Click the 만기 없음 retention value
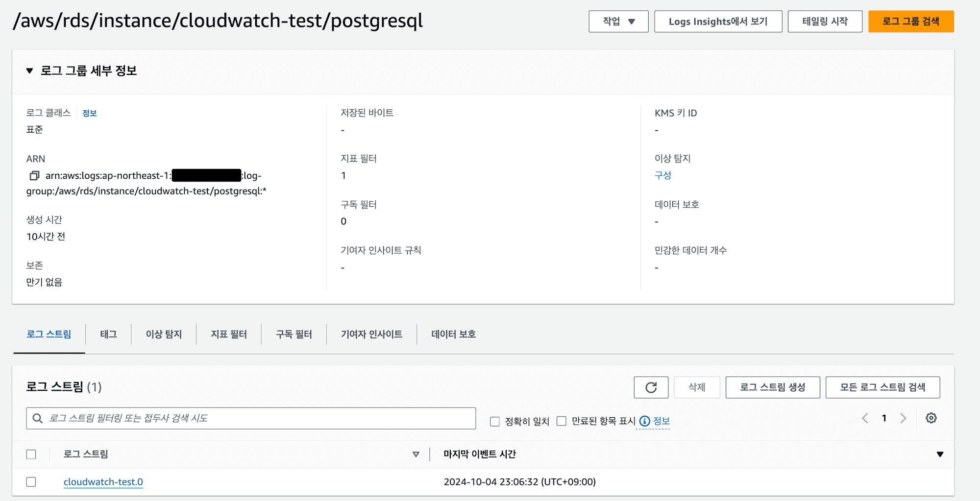 (x=44, y=282)
